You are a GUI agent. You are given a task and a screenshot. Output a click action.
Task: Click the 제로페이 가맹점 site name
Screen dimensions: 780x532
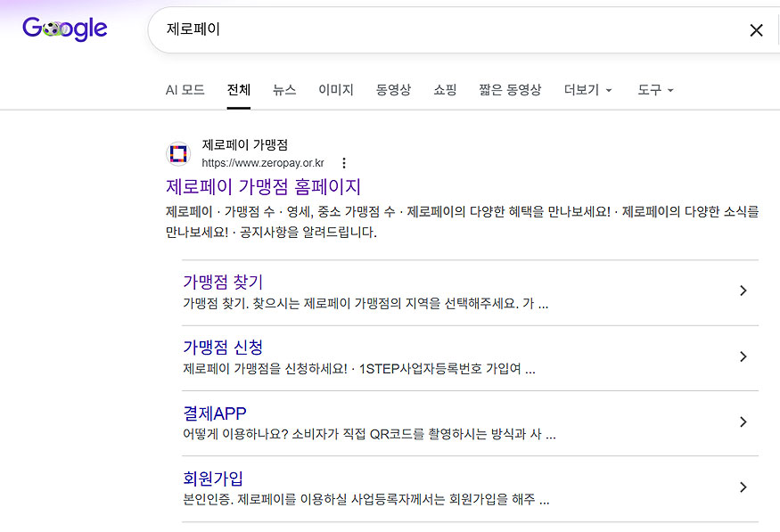245,144
